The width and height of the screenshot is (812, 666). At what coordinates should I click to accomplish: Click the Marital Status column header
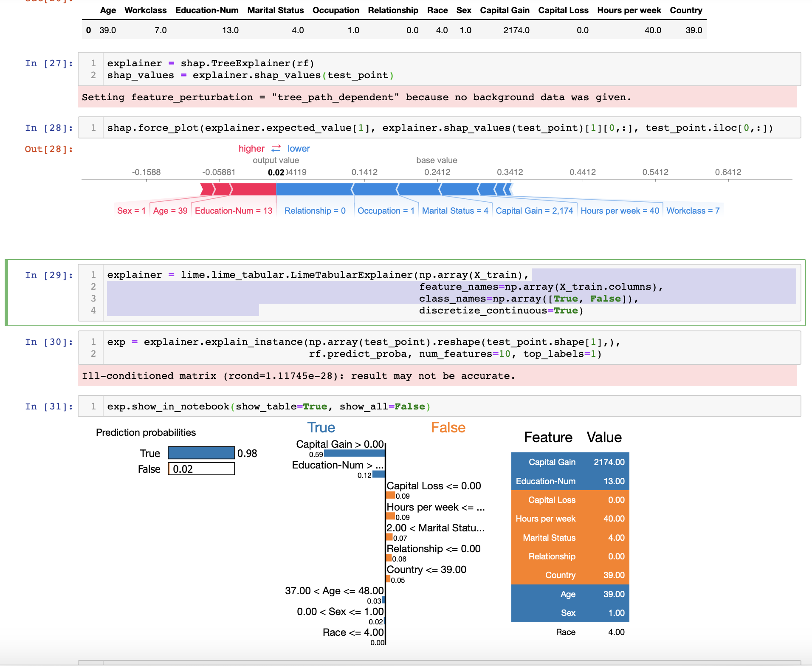pos(275,10)
